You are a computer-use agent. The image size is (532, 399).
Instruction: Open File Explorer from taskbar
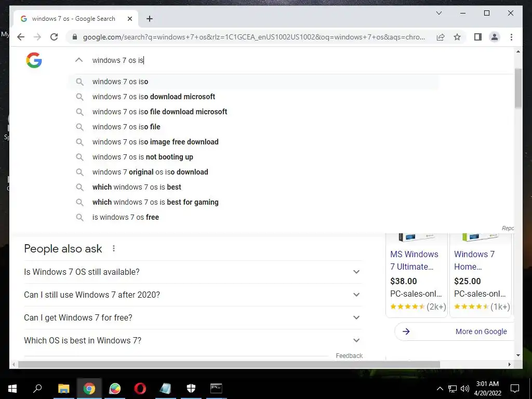point(63,389)
